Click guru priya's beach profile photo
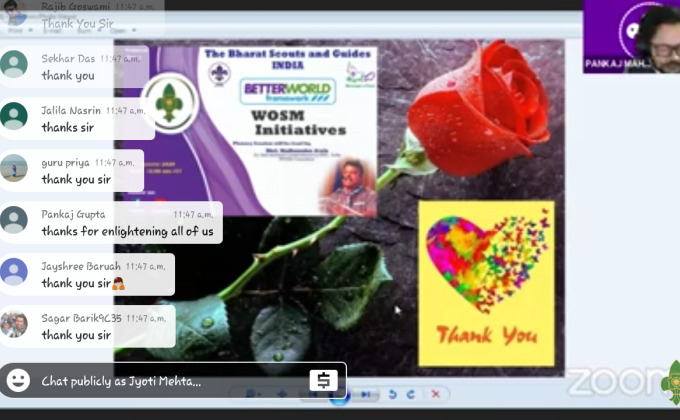 (14, 168)
